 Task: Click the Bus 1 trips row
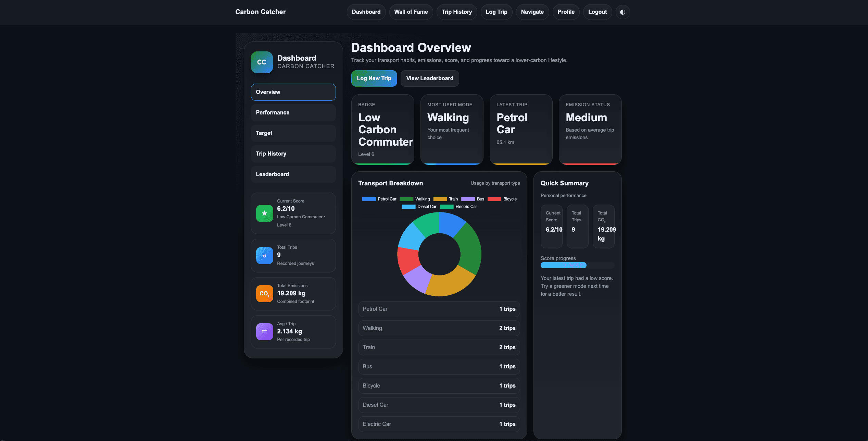(x=439, y=367)
